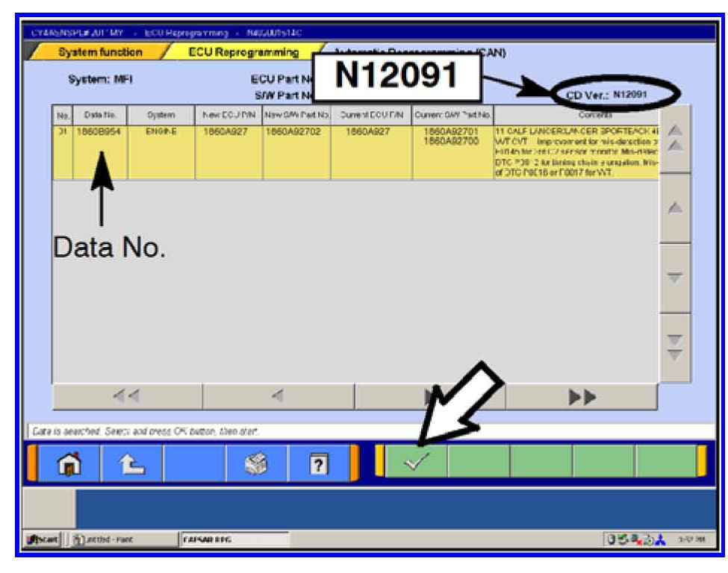The height and width of the screenshot is (573, 728).
Task: Jump to bottom with double down arrow
Action: tap(674, 347)
